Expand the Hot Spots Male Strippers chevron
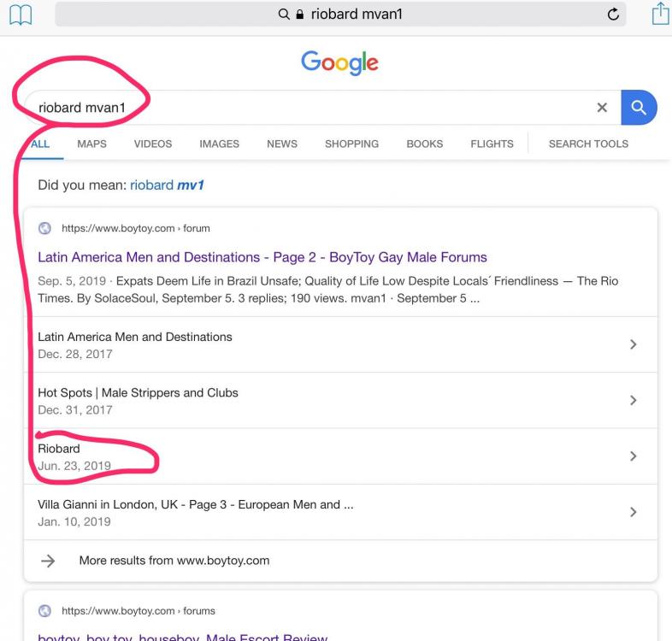Screen dimensions: 672x641 (x=633, y=400)
